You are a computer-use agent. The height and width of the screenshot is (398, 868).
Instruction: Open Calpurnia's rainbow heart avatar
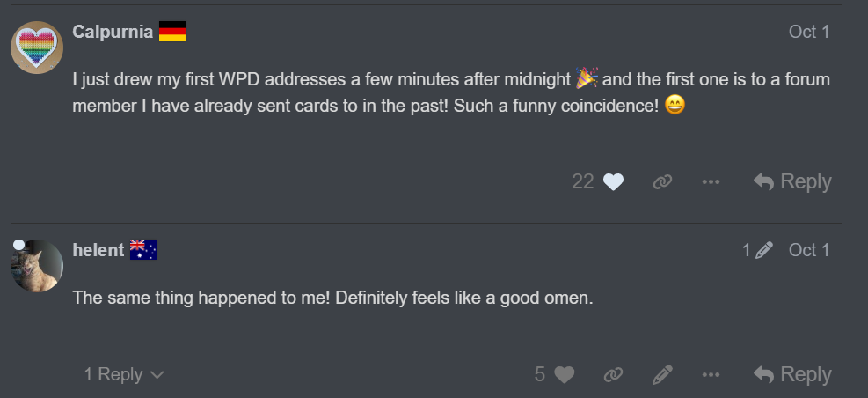click(36, 48)
